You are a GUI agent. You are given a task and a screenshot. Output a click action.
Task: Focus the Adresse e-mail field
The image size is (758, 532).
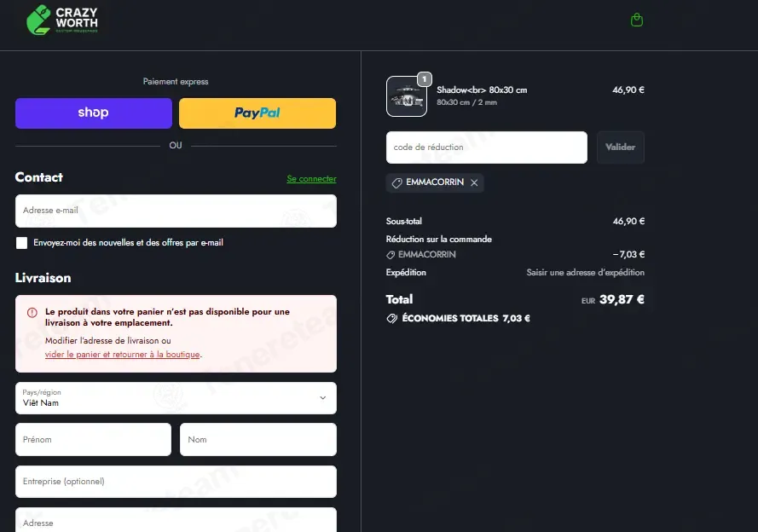coord(176,211)
